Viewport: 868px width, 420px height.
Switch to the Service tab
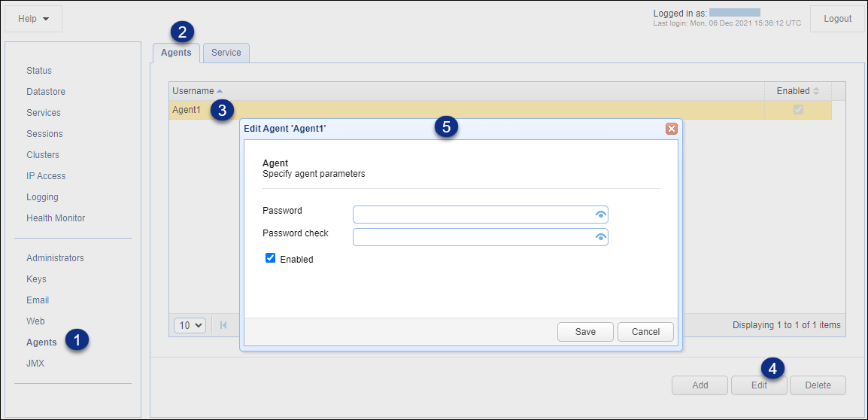coord(226,53)
